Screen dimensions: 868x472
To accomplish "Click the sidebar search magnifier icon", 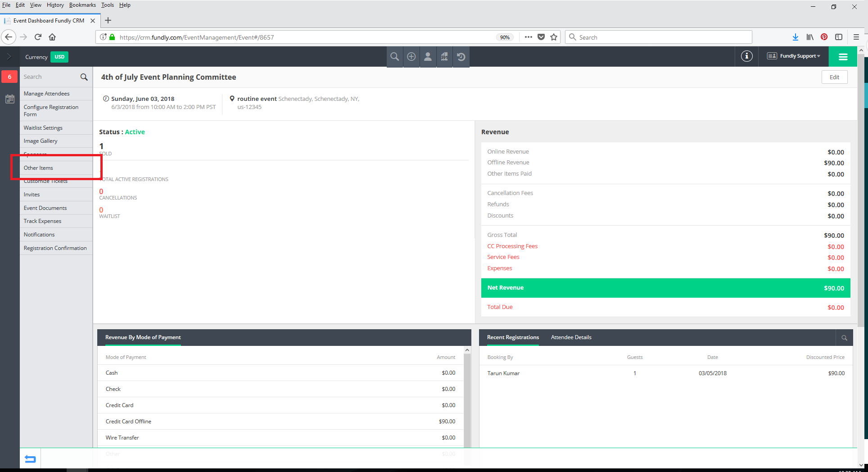I will (x=84, y=77).
